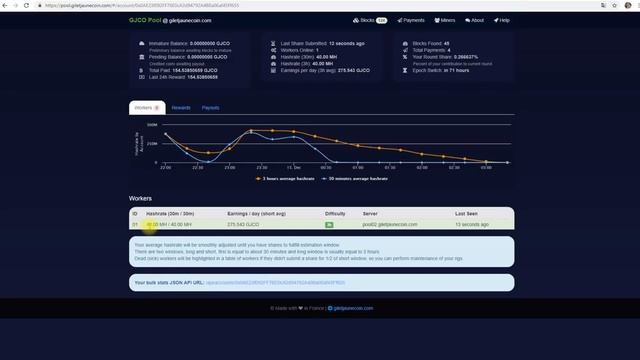Toggle 3 hours average hashrate legend
The height and width of the screenshot is (360, 640).
285,178
